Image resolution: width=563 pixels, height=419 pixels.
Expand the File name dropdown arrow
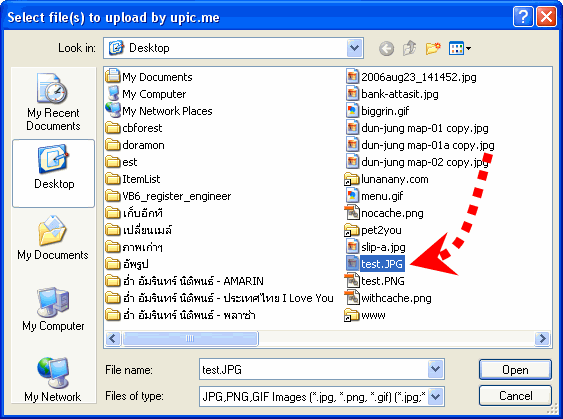coord(436,369)
